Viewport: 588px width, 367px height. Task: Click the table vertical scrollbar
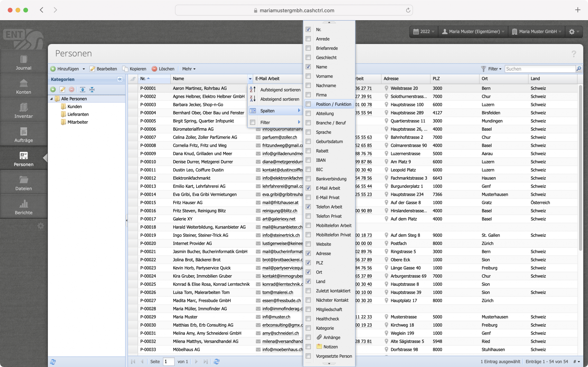tap(580, 167)
